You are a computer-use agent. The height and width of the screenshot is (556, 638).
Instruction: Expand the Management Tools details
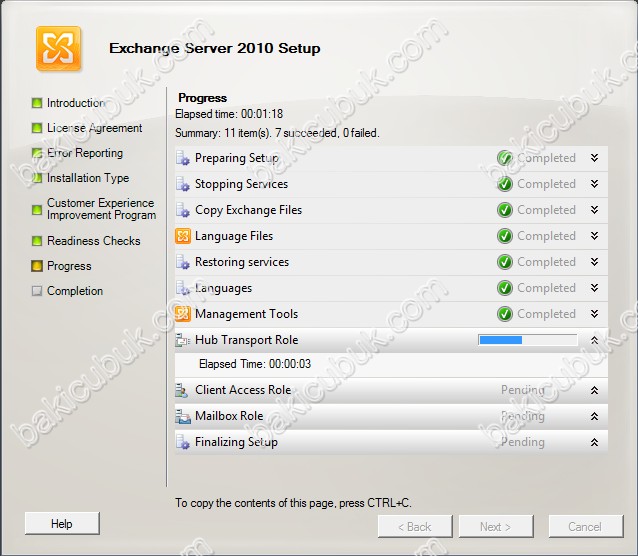pyautogui.click(x=594, y=314)
